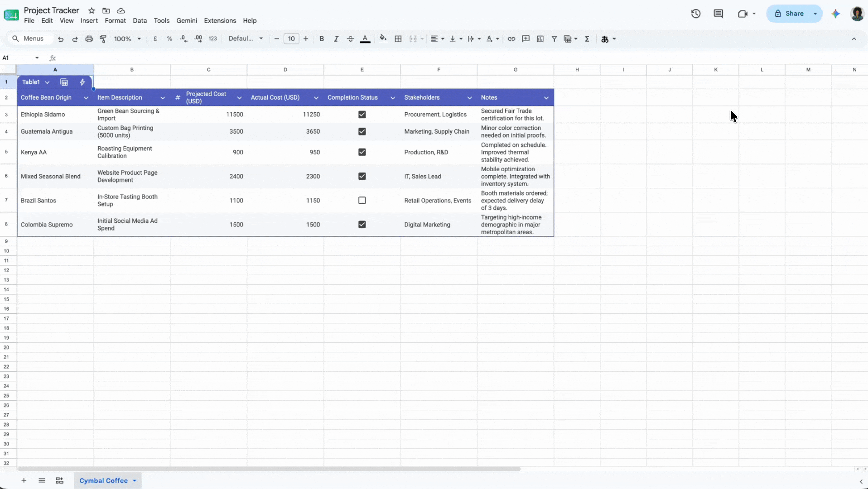Toggle Mixed Seasonal Blend completion checkbox
Viewport: 868px width, 489px height.
362,176
